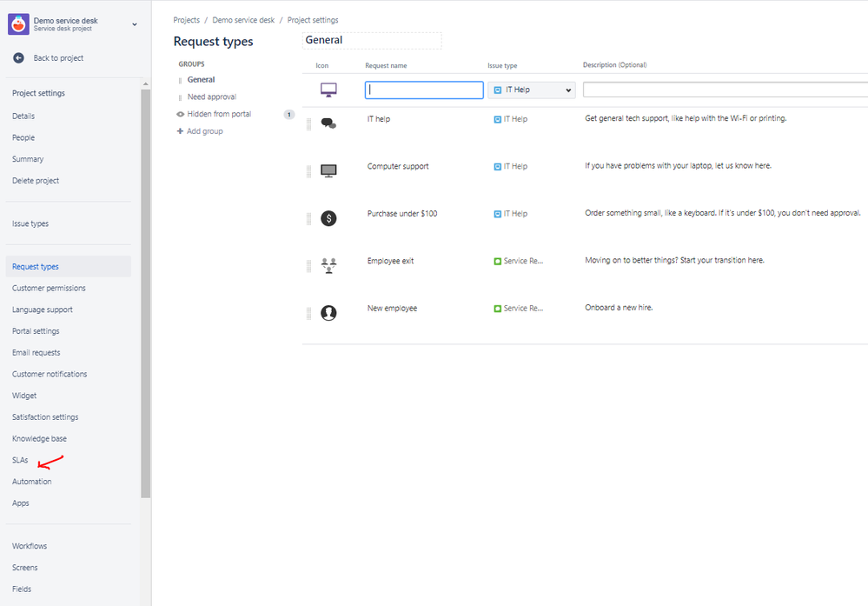The height and width of the screenshot is (606, 868).
Task: Open Language support page
Action: tap(42, 310)
